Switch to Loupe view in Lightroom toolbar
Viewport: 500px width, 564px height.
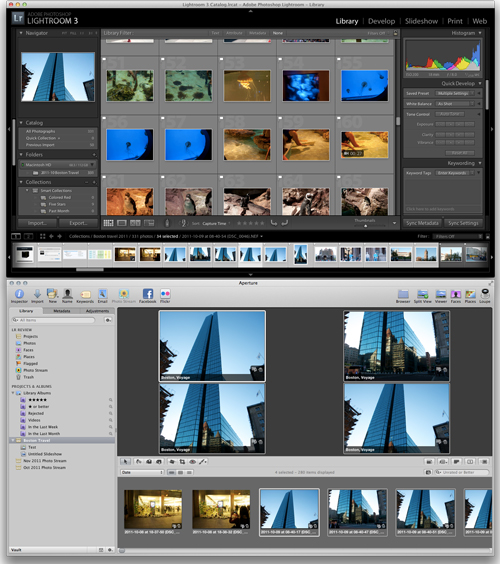122,223
